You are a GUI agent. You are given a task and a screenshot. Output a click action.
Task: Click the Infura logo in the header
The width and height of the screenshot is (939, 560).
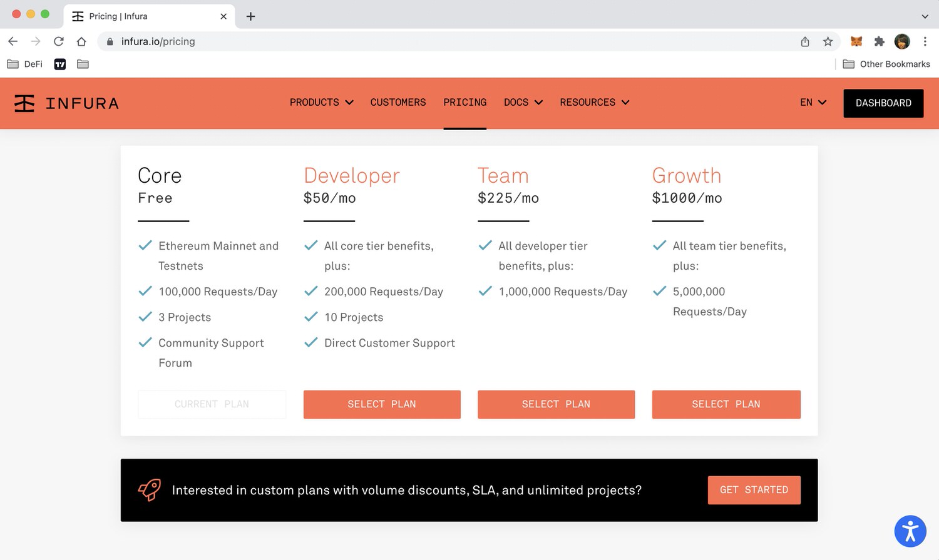(66, 103)
